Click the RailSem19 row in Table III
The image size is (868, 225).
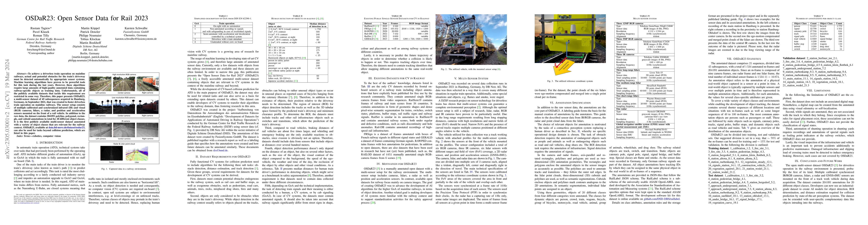click(397, 26)
